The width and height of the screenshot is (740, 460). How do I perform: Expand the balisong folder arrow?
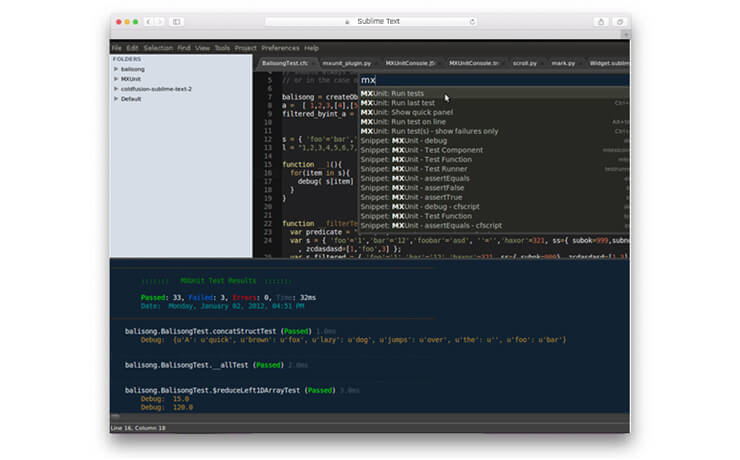pyautogui.click(x=116, y=69)
